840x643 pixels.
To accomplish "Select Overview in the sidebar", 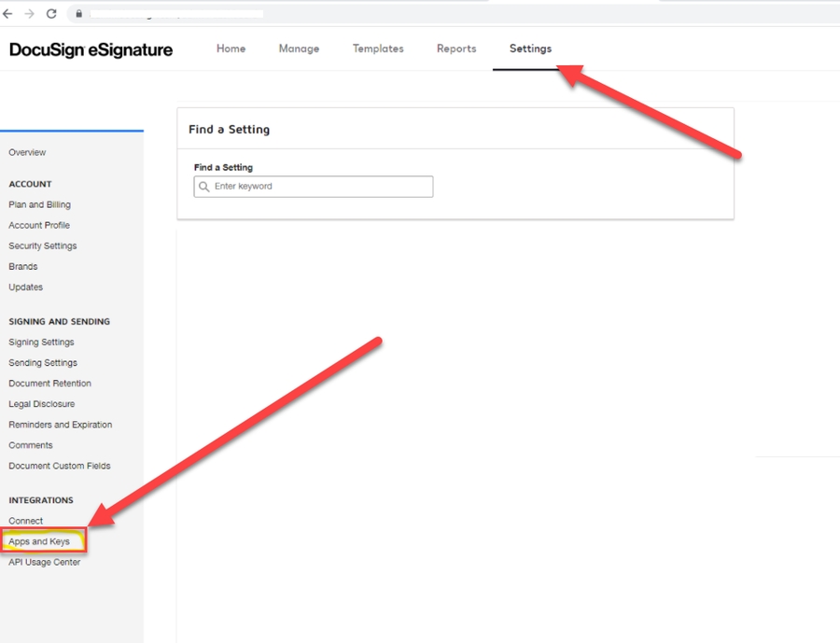I will click(27, 152).
